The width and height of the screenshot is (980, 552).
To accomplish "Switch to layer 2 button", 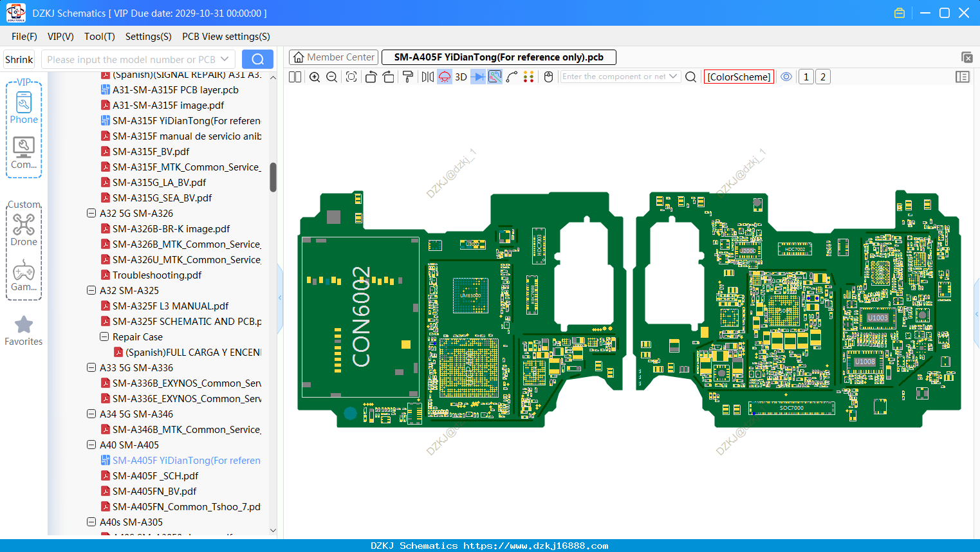I will click(823, 77).
